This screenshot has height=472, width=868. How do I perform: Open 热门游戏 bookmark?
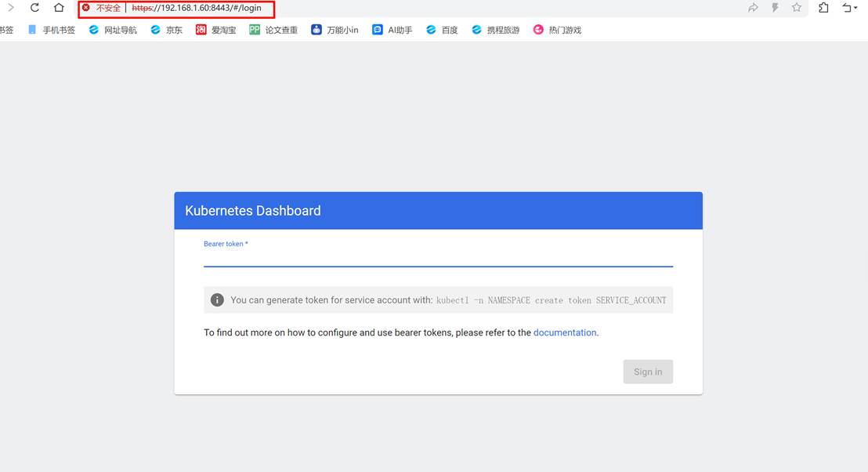(x=557, y=30)
